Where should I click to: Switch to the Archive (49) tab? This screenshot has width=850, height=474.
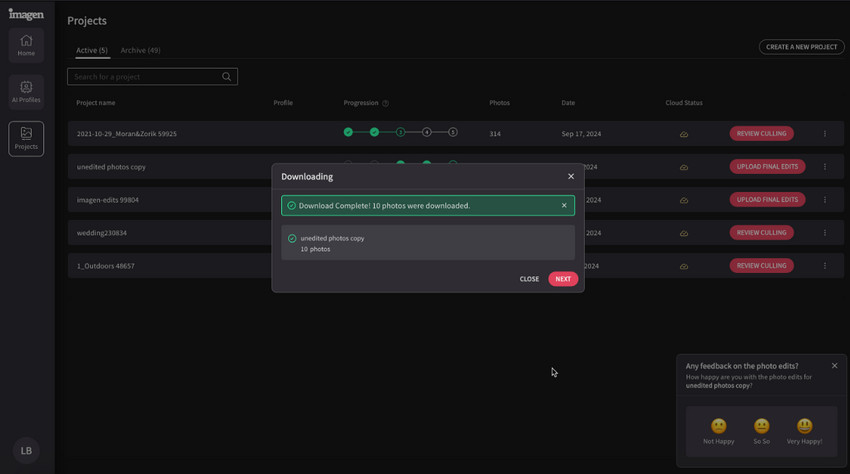(140, 50)
